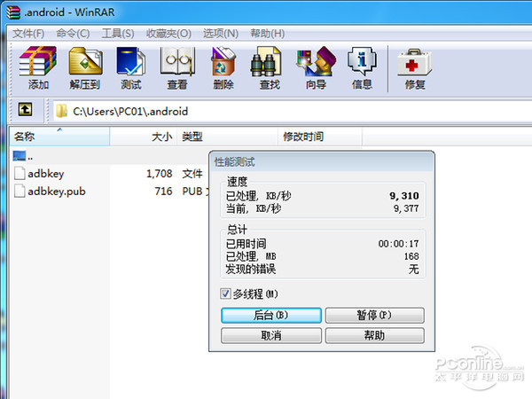
Task: Open the 工具(S) menu
Action: (118, 34)
